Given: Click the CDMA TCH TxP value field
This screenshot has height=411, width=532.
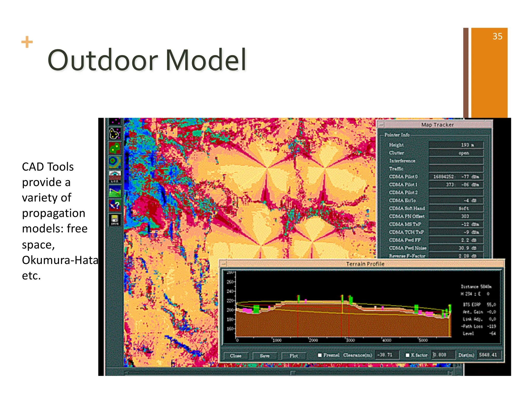Looking at the screenshot, I should point(456,232).
